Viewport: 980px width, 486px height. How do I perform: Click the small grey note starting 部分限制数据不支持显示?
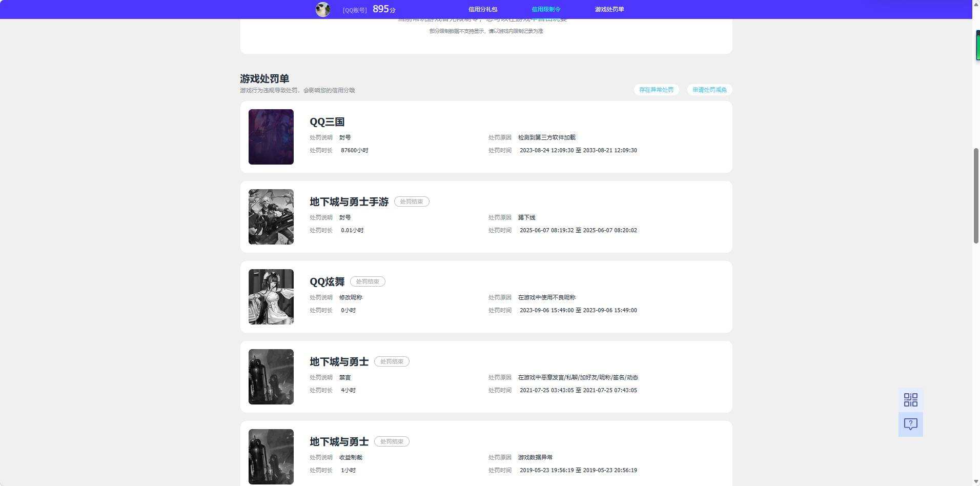486,31
